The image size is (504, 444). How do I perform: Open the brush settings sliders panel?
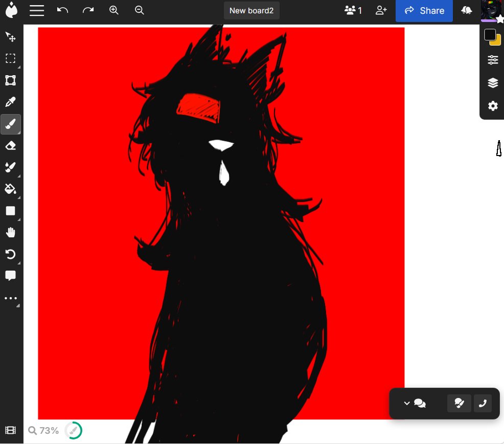pyautogui.click(x=493, y=60)
